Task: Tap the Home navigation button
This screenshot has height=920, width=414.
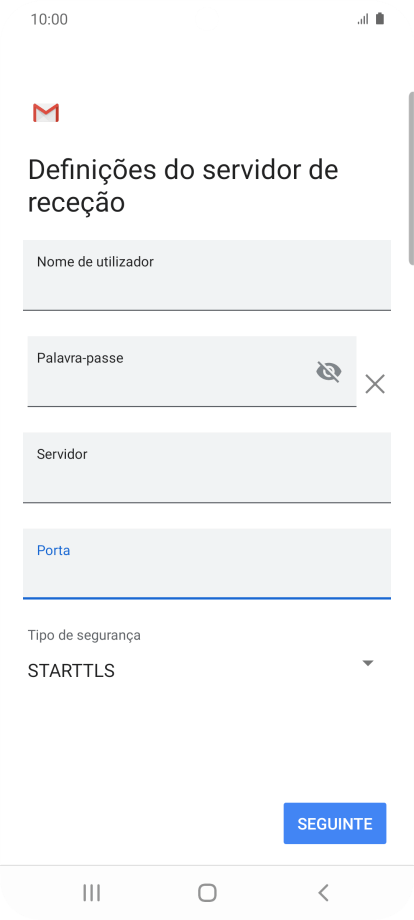Action: pos(207,892)
